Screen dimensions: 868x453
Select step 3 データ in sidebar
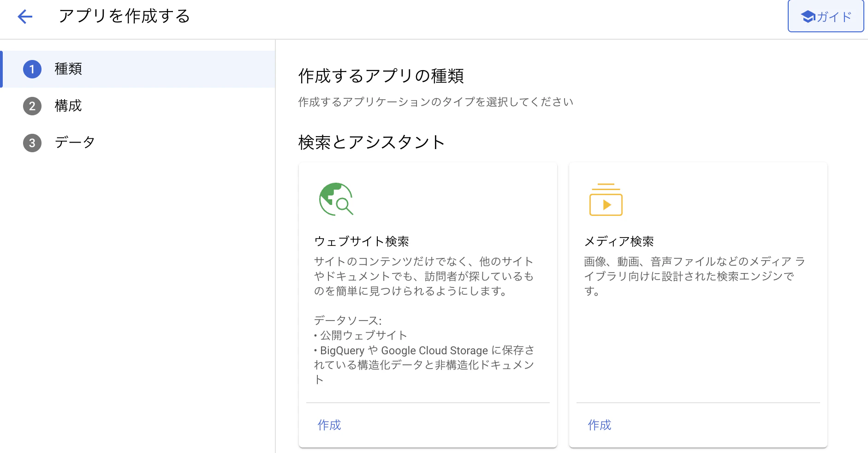coord(138,143)
